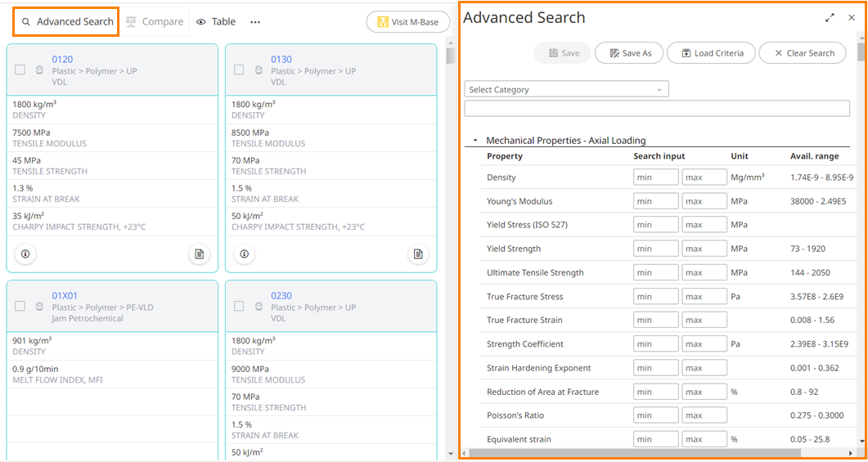Open datasheet icon on material 0130 card

click(x=417, y=254)
